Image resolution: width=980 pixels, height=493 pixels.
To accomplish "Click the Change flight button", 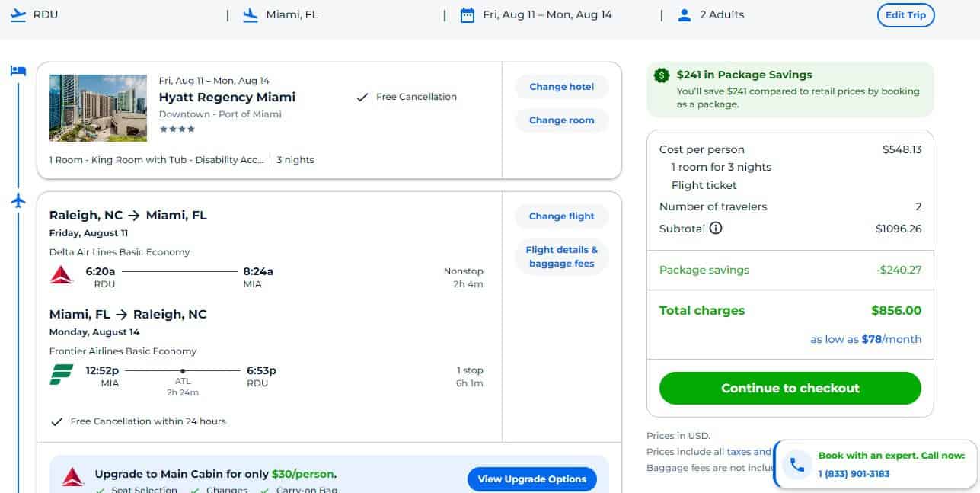I will coord(562,216).
